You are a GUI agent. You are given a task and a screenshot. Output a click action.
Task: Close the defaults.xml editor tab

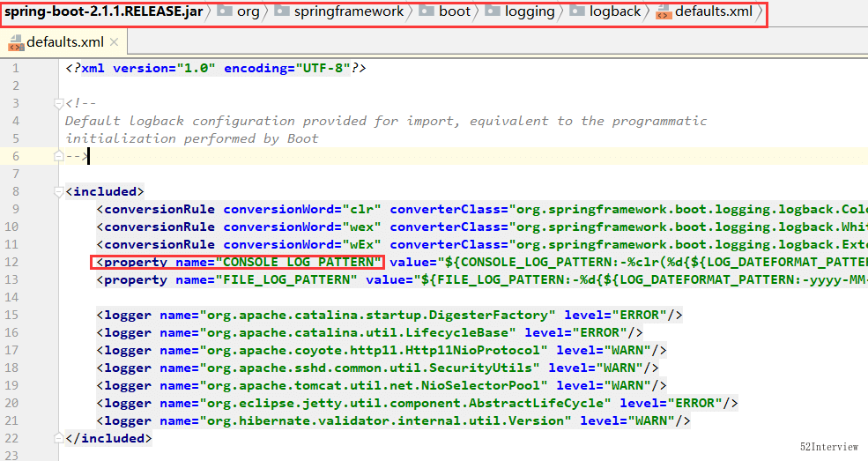(x=115, y=42)
